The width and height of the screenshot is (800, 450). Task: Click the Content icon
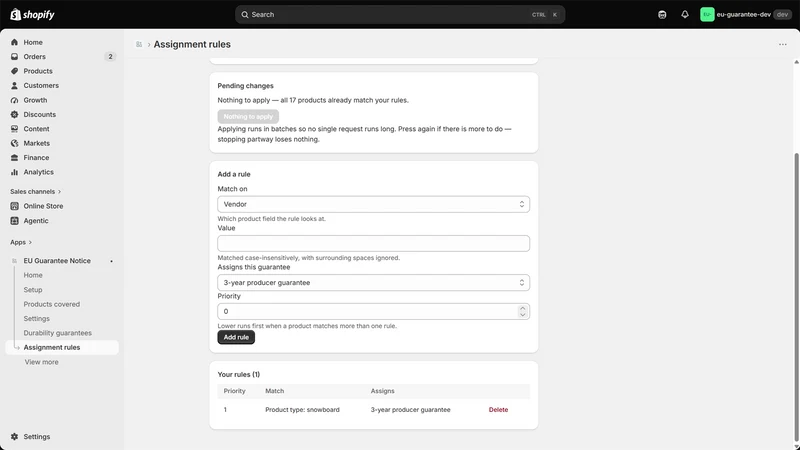coord(14,129)
